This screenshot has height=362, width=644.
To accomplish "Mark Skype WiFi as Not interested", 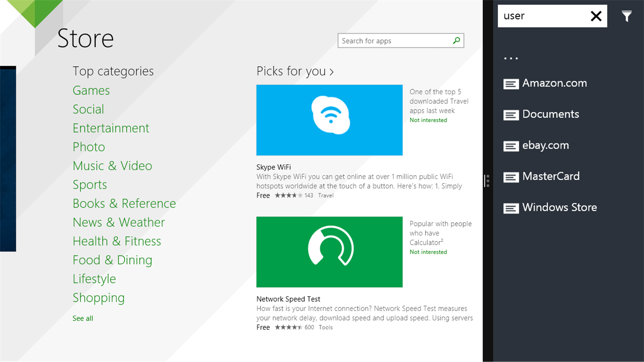I will [x=428, y=120].
